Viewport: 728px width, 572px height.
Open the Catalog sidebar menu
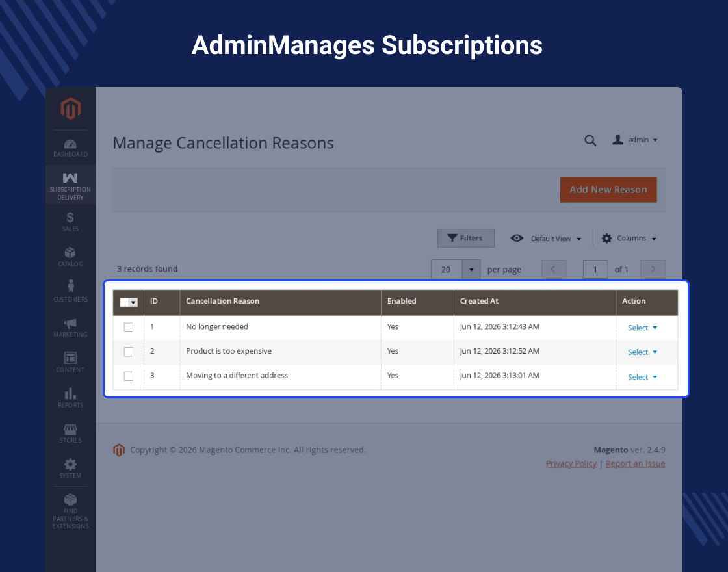(x=71, y=257)
